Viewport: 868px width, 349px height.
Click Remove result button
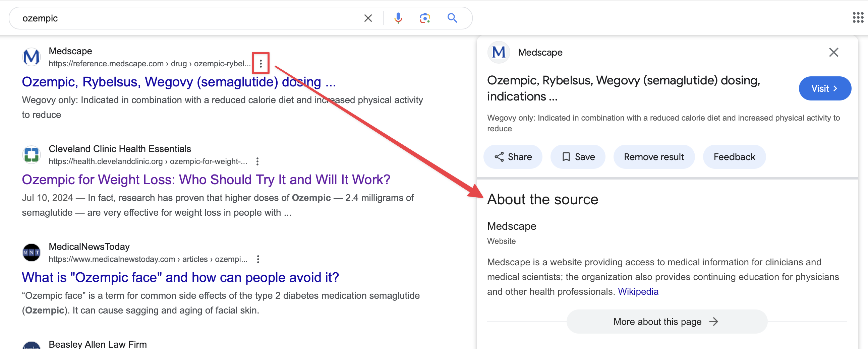click(x=654, y=157)
